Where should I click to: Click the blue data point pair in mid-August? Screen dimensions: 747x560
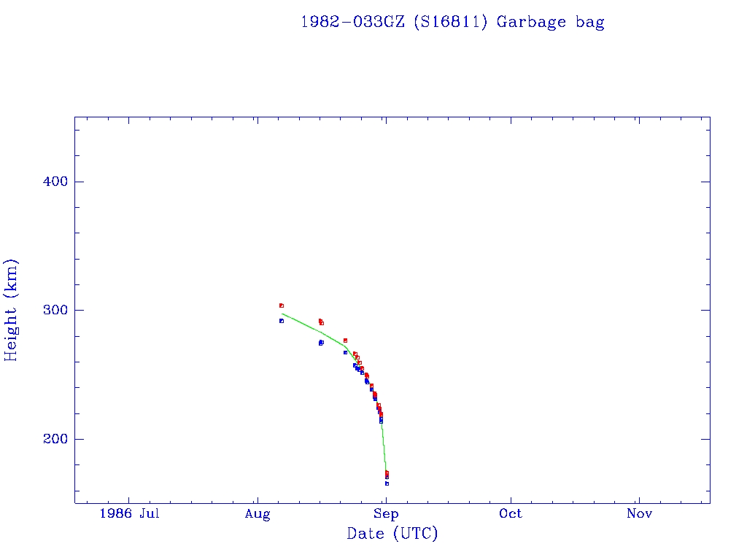pos(321,343)
